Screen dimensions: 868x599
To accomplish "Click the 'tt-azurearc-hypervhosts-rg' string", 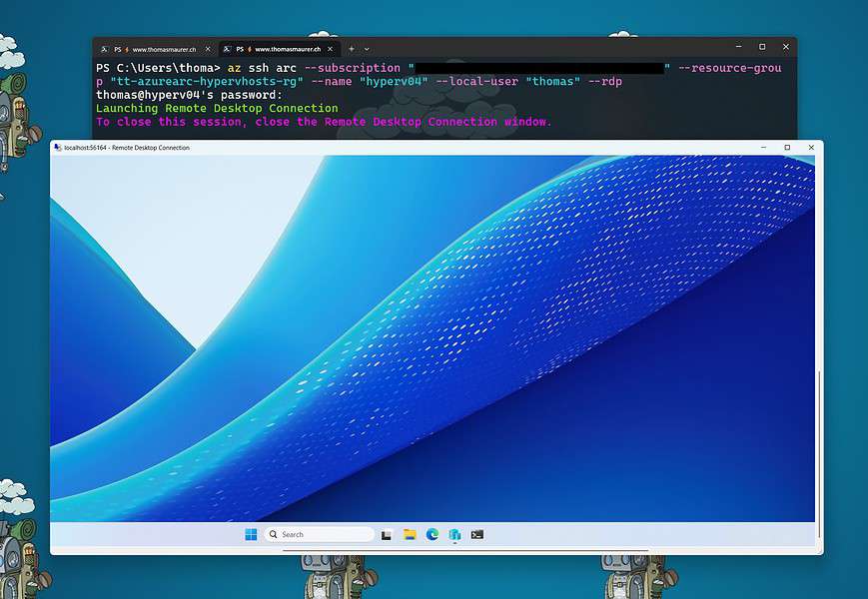I will click(207, 81).
